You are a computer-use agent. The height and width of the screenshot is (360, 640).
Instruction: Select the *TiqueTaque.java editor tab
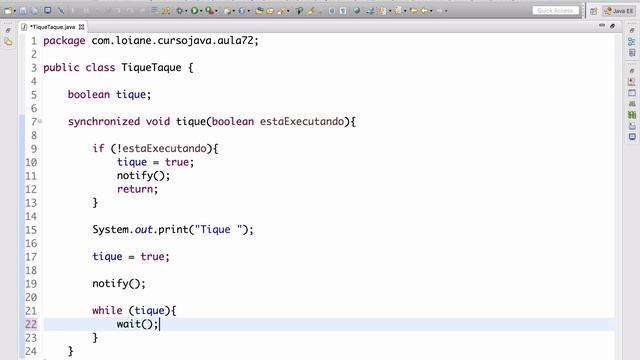tap(53, 27)
